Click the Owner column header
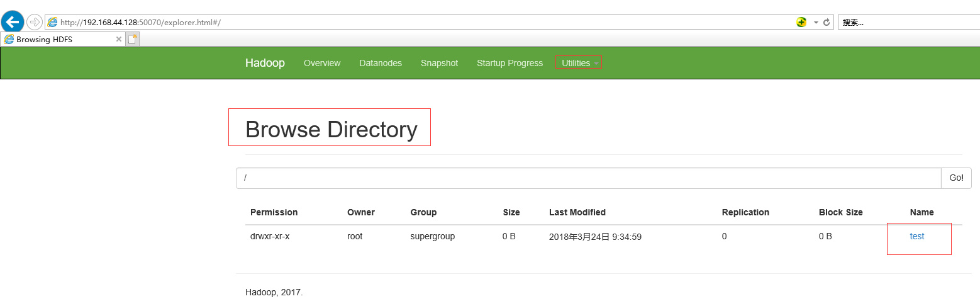The width and height of the screenshot is (980, 306). pyautogui.click(x=361, y=212)
